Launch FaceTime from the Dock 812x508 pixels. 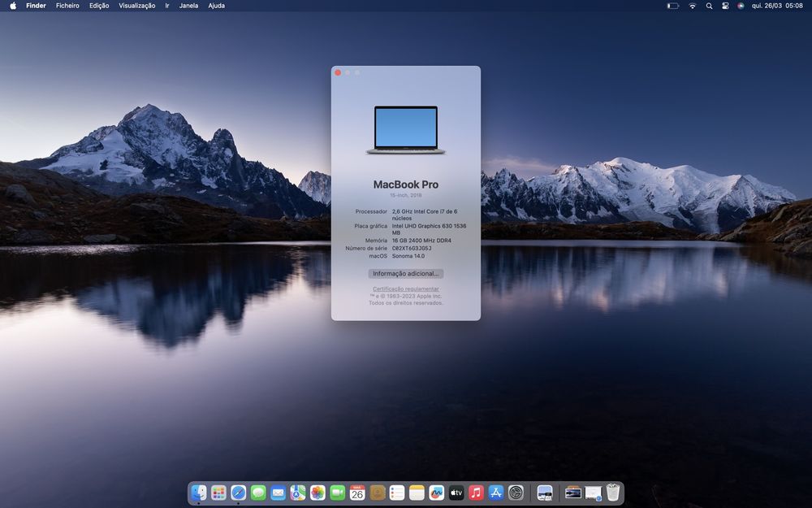point(338,493)
